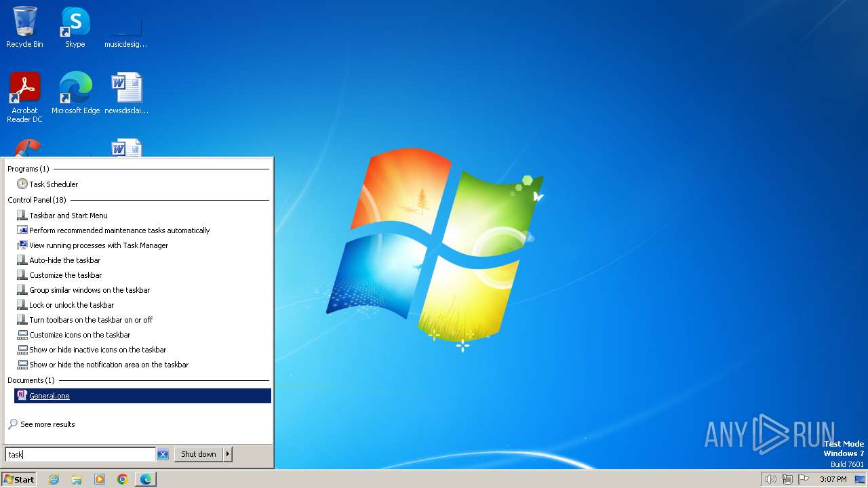Click the Documents (1) group header
This screenshot has width=868, height=488.
point(31,380)
